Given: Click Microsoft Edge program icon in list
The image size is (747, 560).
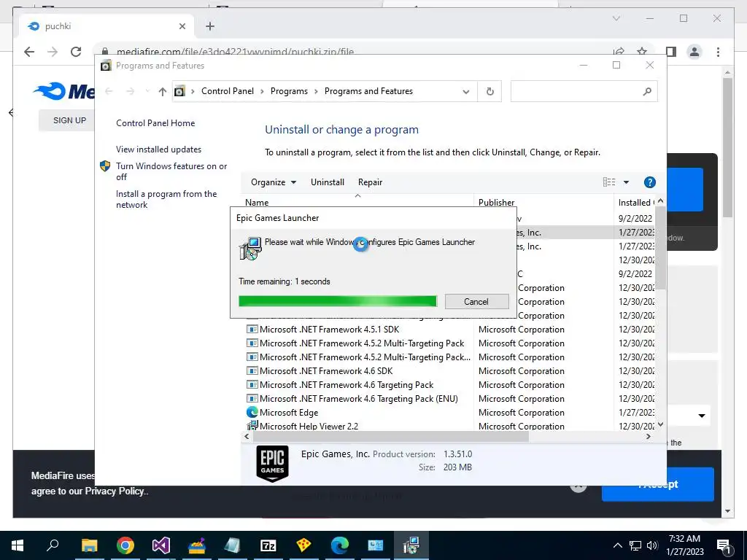Looking at the screenshot, I should click(x=252, y=412).
